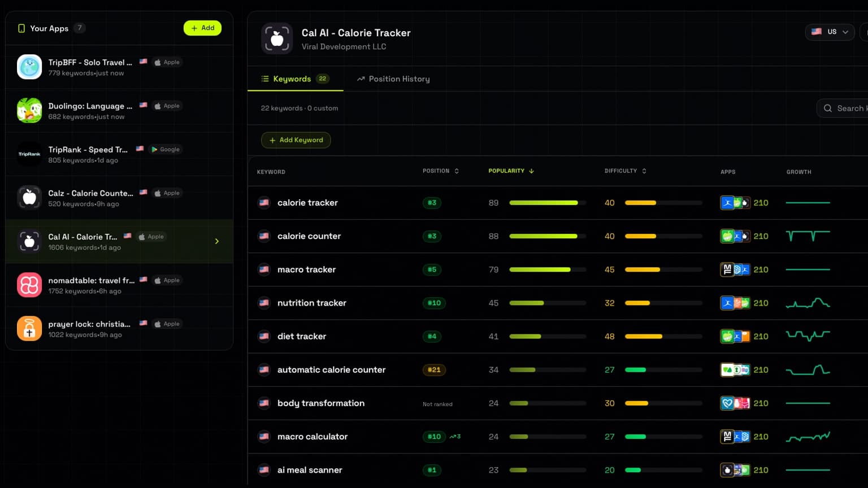
Task: Select the Calz Calorie Counter app row
Action: (119, 198)
